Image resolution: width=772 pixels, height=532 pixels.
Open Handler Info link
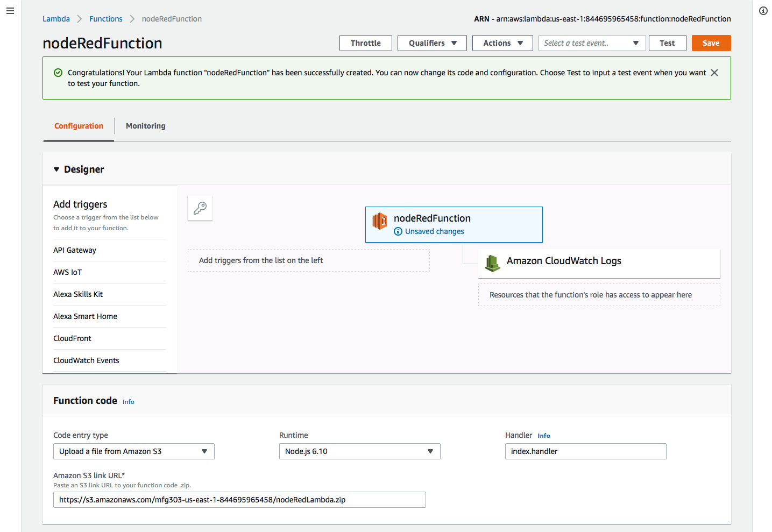coord(544,436)
